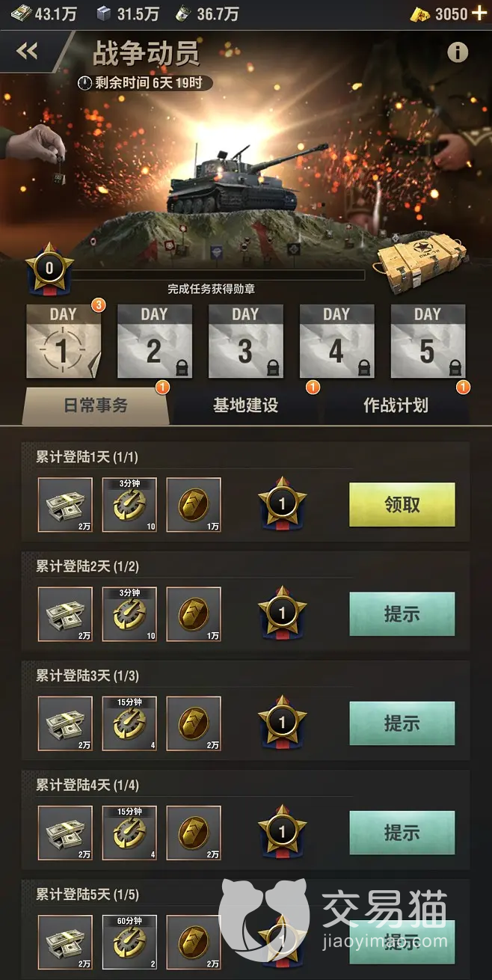
Task: Tap medal star in 累计登陆2天 row
Action: 282,615
